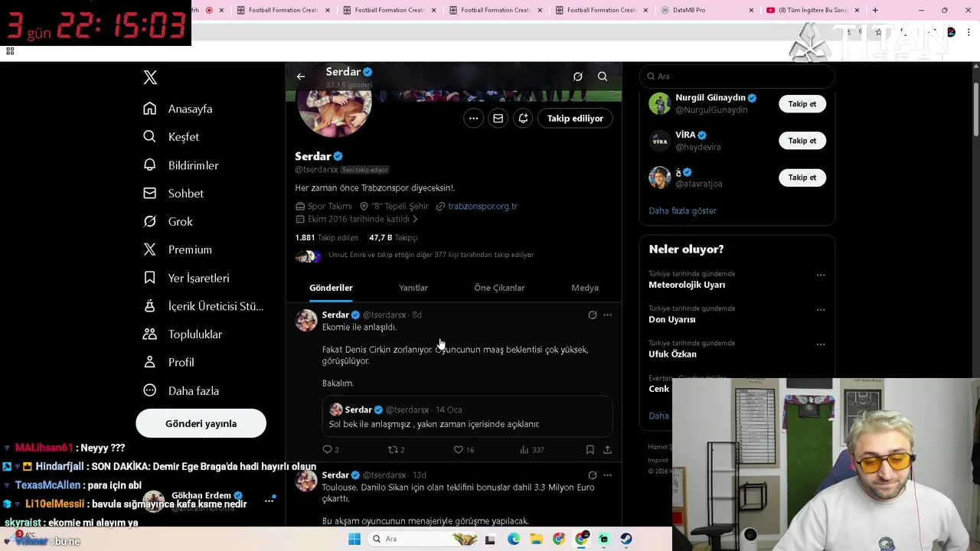Open options for Meteorolojik Uyarı trend
The width and height of the screenshot is (980, 551).
click(821, 275)
